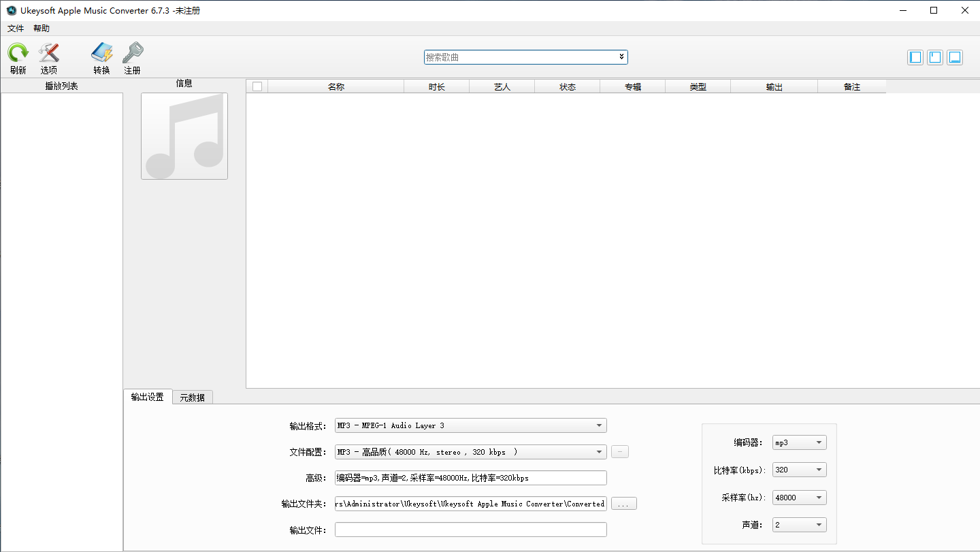Tick the select-all checkbox in table header

tap(257, 86)
